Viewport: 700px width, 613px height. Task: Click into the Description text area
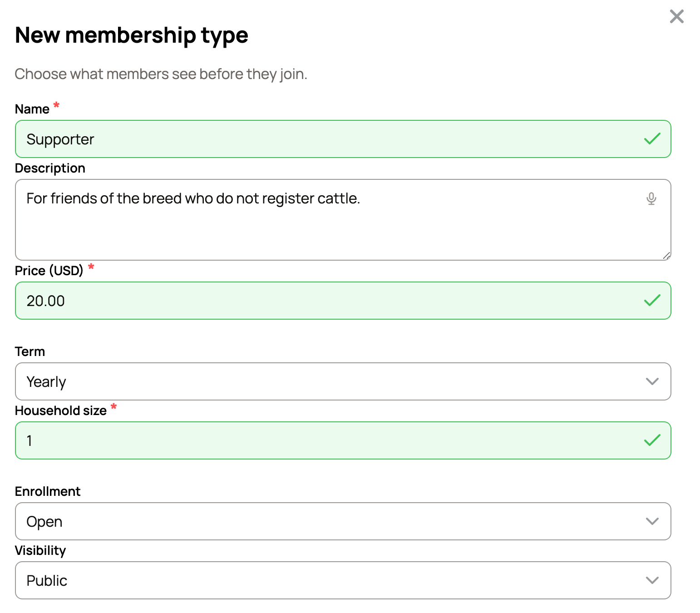tap(343, 220)
